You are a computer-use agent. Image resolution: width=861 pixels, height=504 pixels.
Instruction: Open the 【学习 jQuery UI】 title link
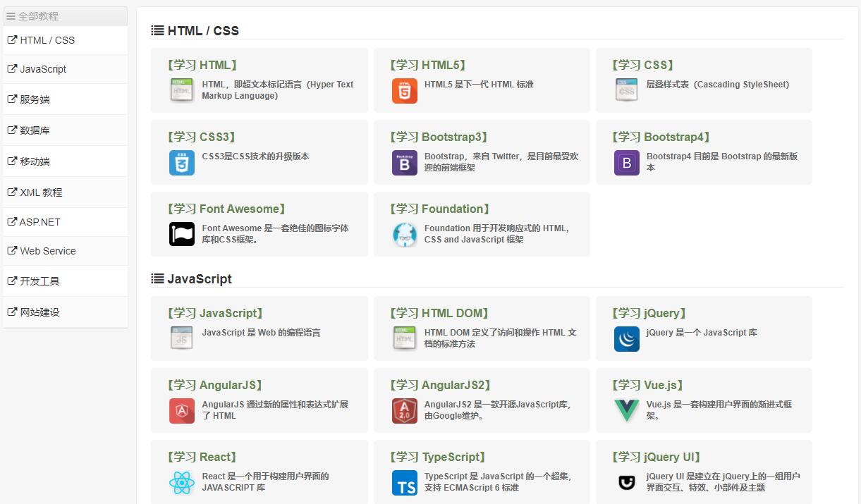pos(656,457)
